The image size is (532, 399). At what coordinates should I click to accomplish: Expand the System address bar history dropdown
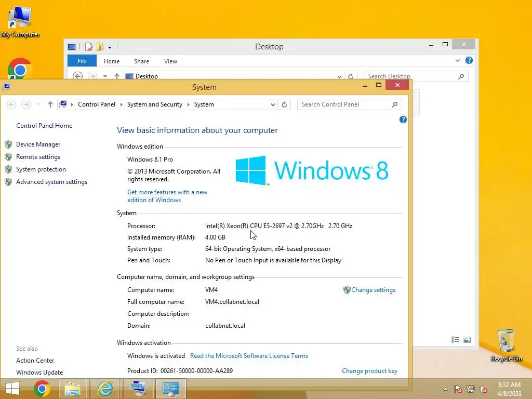point(273,104)
